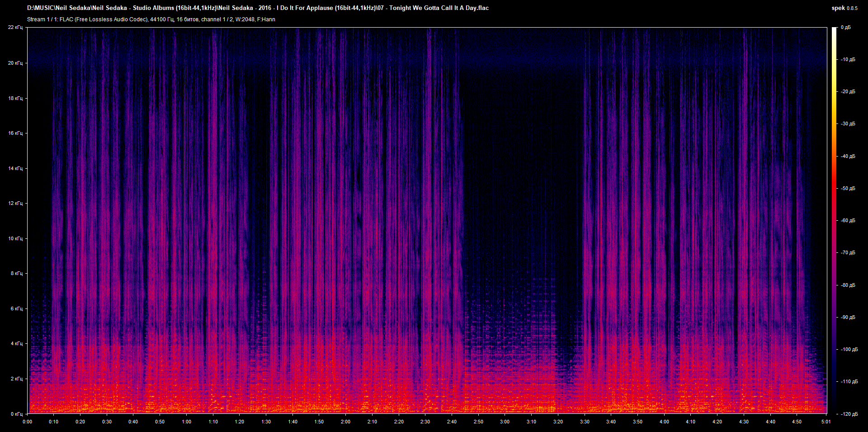Click the 3:00 time axis label
The width and height of the screenshot is (868, 432).
tap(505, 422)
